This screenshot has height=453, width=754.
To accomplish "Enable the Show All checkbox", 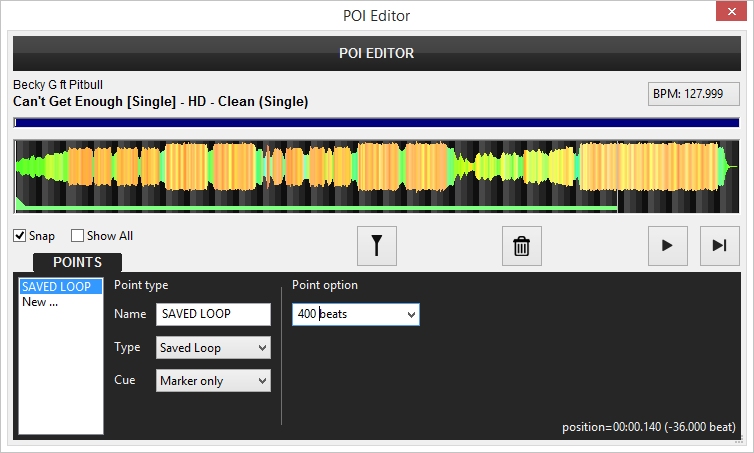I will pyautogui.click(x=78, y=237).
